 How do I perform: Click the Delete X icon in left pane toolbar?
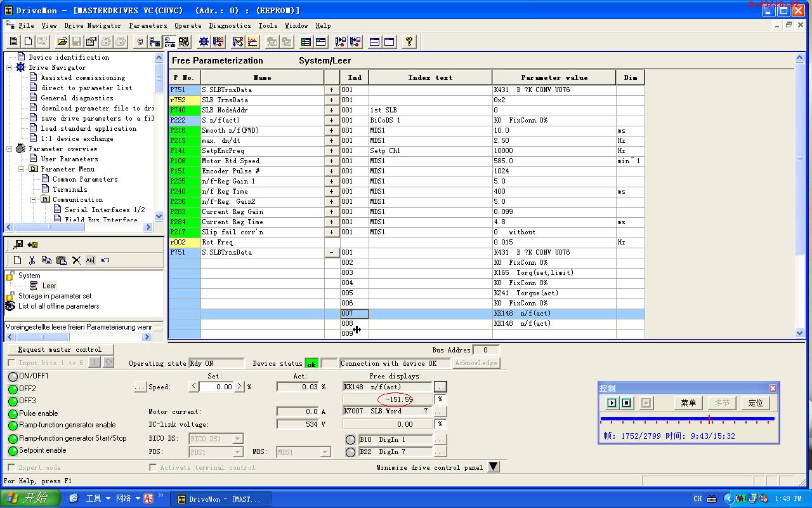(76, 260)
